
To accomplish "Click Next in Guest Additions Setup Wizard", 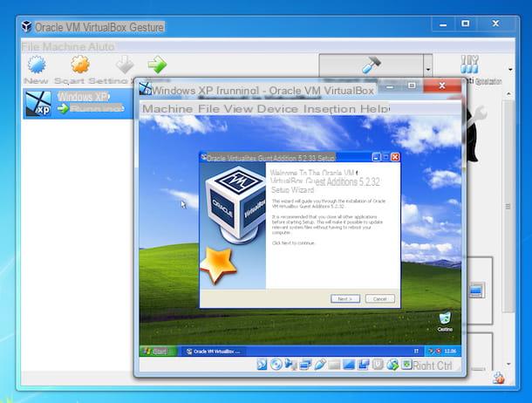I will coord(345,299).
